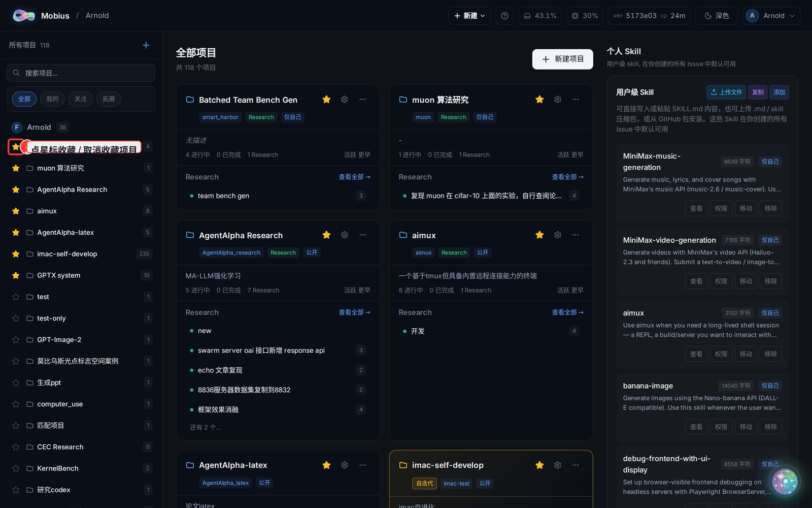Viewport: 812px width, 508px height.
Task: Open the three-dot menu on the aimux card
Action: tap(576, 235)
